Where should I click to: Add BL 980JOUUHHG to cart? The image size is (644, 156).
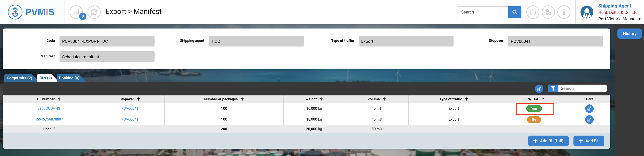(x=589, y=109)
